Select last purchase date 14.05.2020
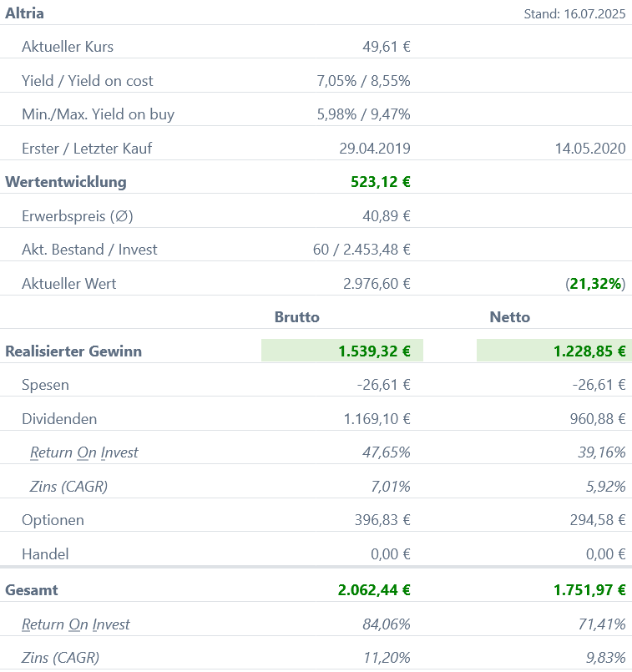This screenshot has height=672, width=632. [590, 149]
